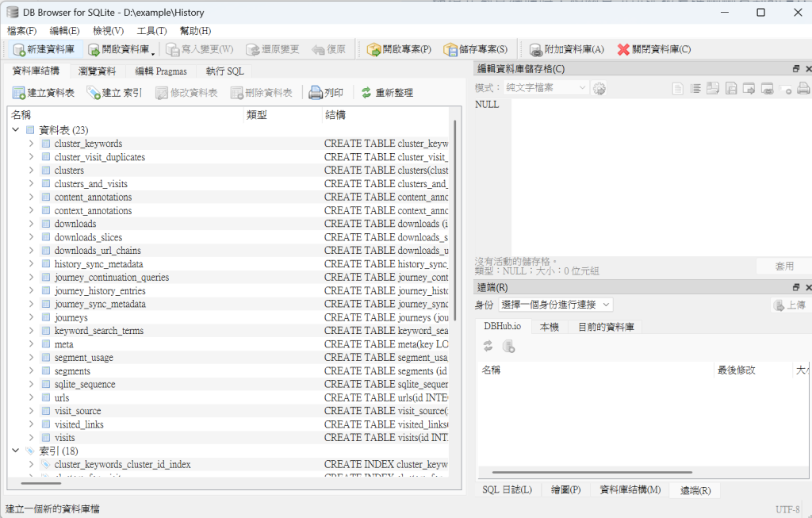Expand the urls table row

click(x=31, y=397)
